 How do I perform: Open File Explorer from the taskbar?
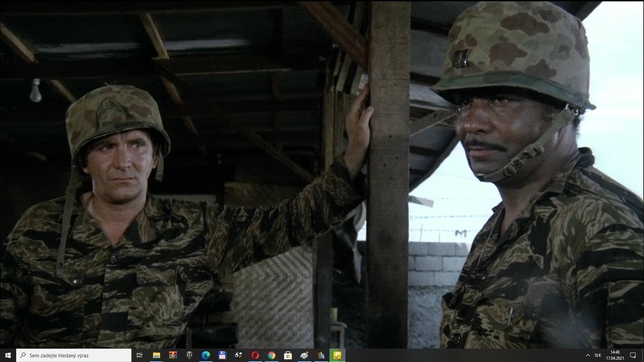(x=156, y=355)
